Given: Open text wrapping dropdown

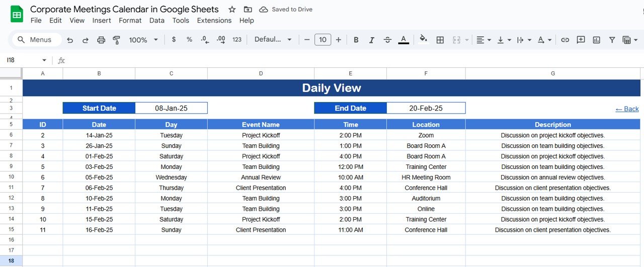Looking at the screenshot, I should pos(524,40).
